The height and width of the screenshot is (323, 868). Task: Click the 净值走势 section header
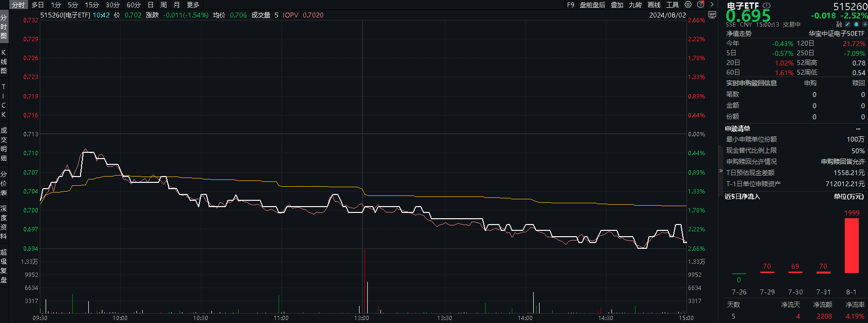pos(738,33)
